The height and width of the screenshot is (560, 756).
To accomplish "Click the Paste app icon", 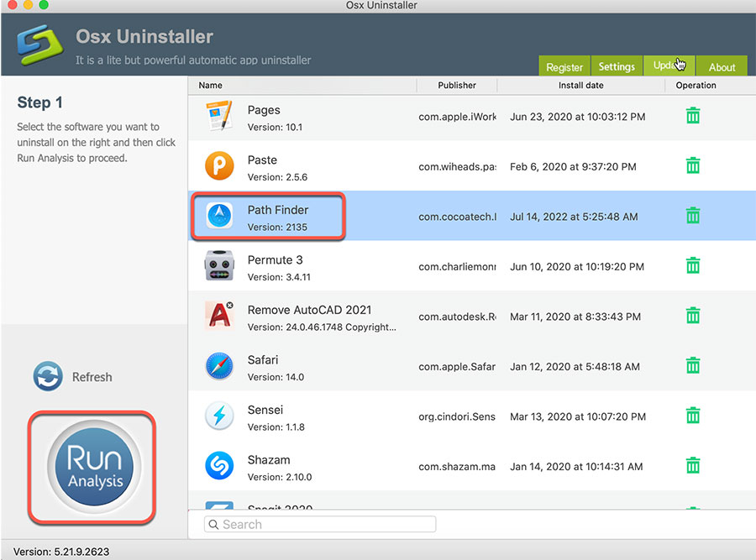I will [219, 165].
